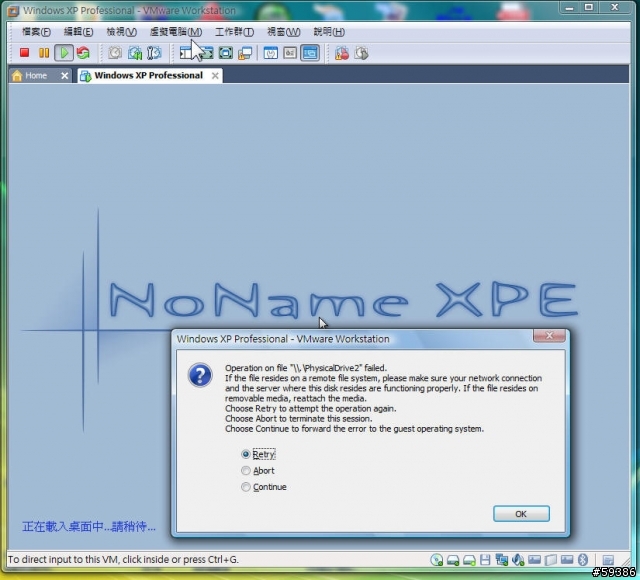Click the USB device icon next to speaker icon
The width and height of the screenshot is (640, 580).
click(x=534, y=560)
